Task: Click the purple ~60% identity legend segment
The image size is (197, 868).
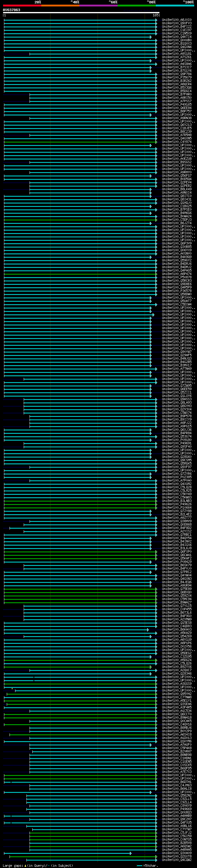Action: point(98,6)
